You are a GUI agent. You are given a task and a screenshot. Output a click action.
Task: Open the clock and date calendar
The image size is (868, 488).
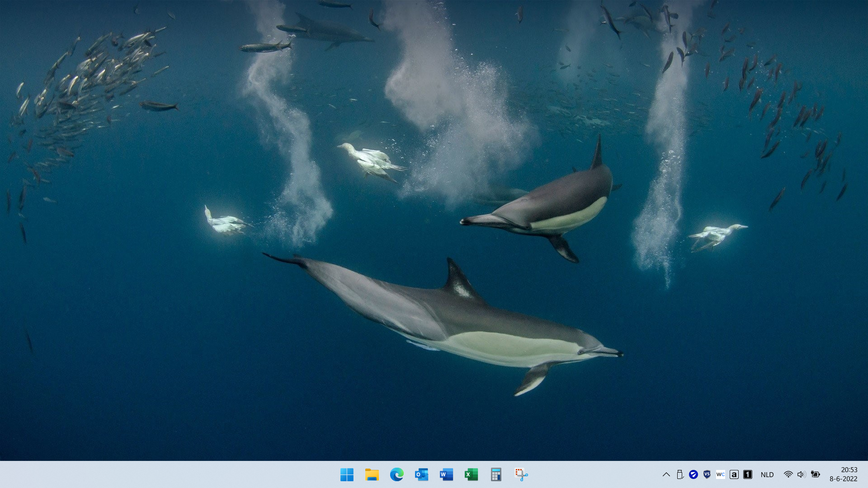[x=843, y=474]
